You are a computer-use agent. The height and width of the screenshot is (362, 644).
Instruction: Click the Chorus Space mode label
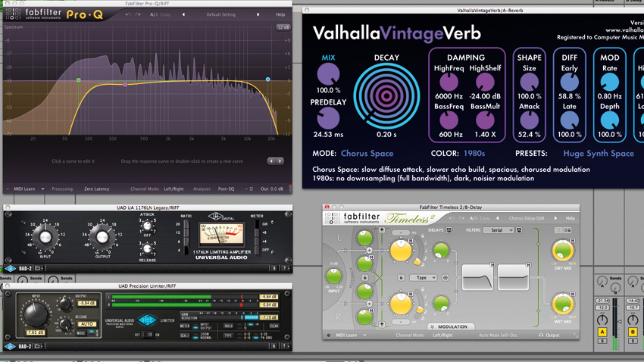coord(367,154)
